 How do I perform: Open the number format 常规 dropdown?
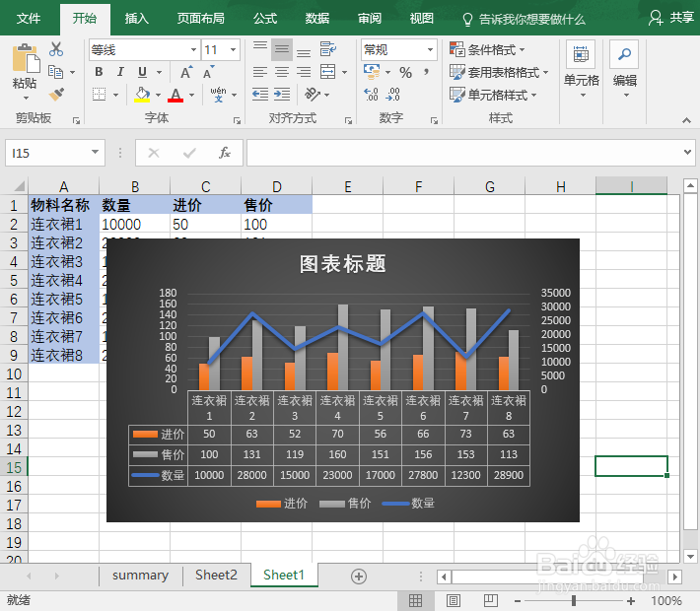pos(430,49)
